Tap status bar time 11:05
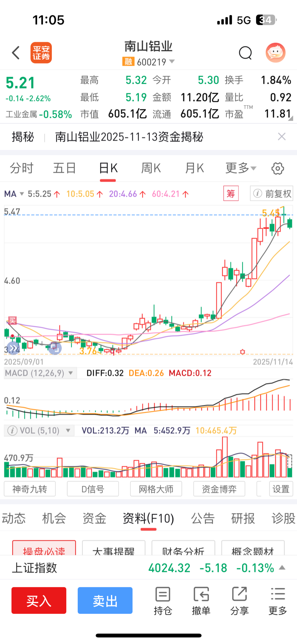The height and width of the screenshot is (644, 297). (48, 20)
